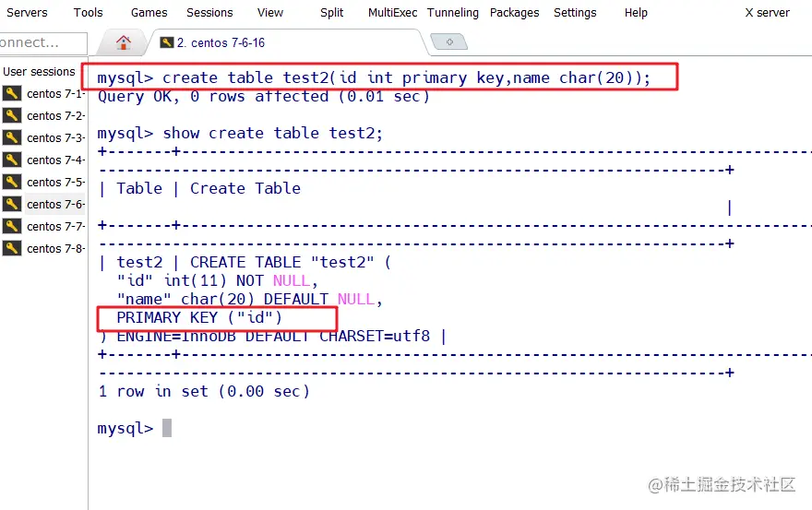The width and height of the screenshot is (812, 510).
Task: Click the 'show create table test2;' command text
Action: point(273,133)
